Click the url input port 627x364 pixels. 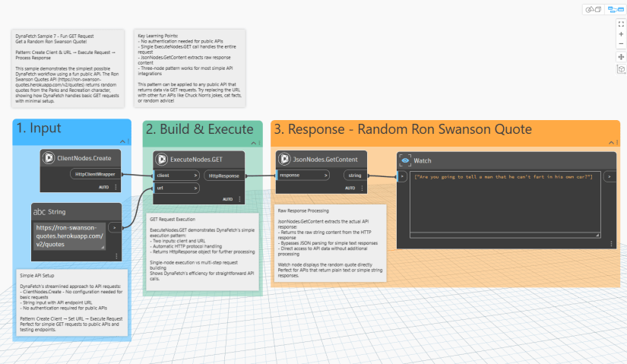(x=175, y=187)
